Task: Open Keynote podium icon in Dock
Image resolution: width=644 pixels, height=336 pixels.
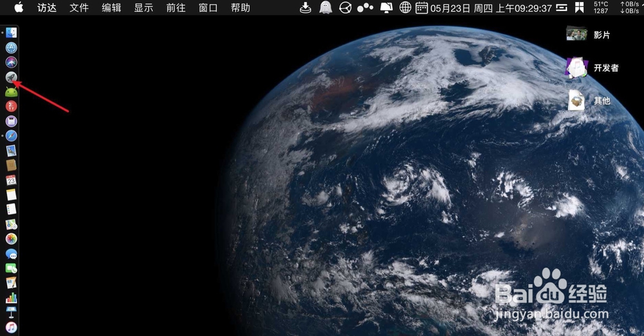Action: [11, 313]
